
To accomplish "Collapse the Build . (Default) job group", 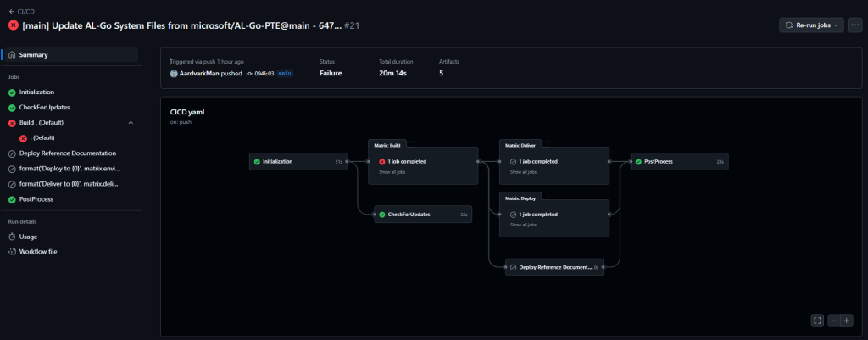I will point(131,123).
